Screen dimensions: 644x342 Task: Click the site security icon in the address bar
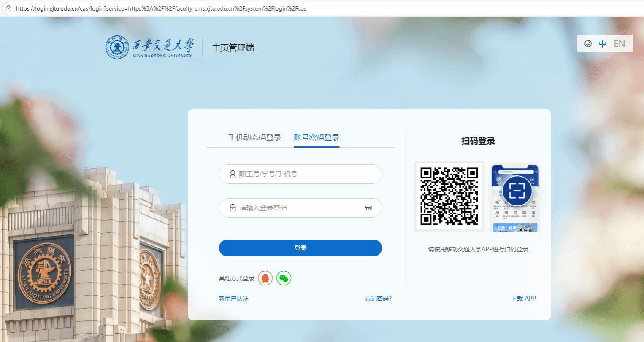pos(8,8)
